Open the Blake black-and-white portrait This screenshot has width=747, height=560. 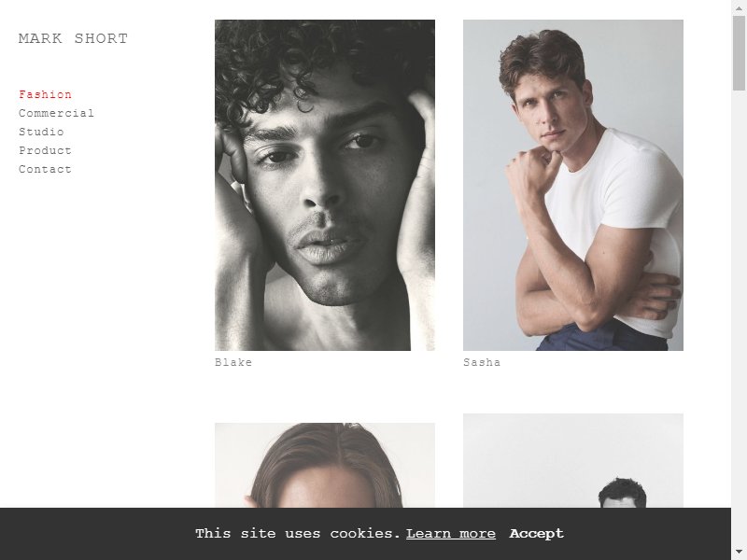(325, 185)
